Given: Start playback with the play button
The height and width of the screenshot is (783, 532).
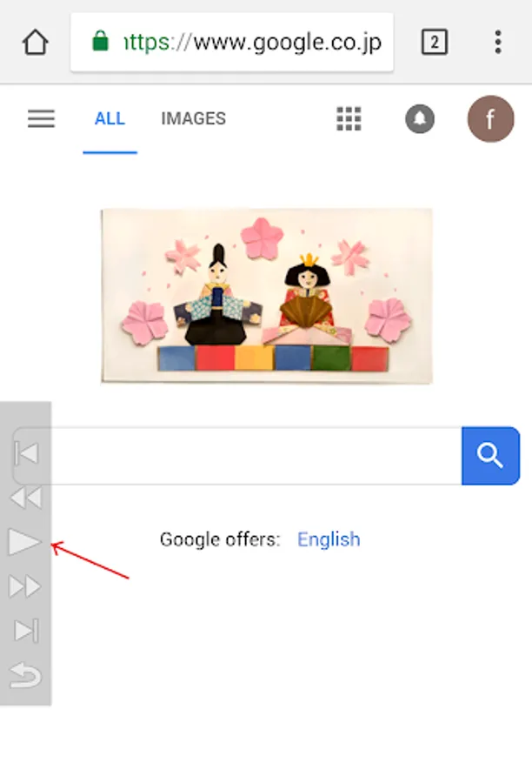Looking at the screenshot, I should 24,542.
